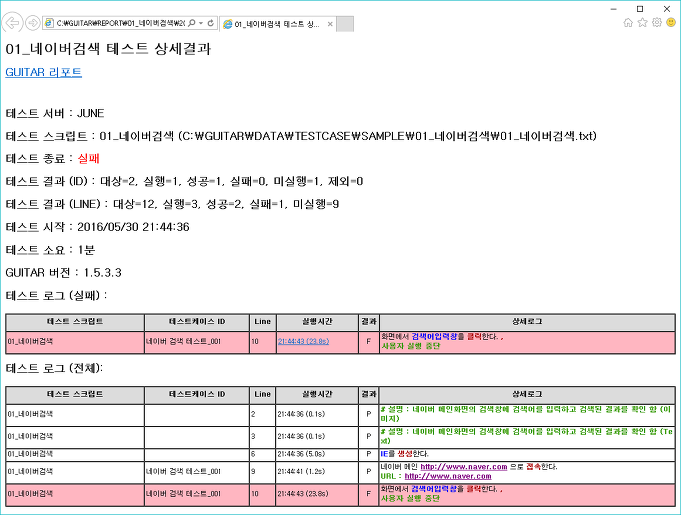Click the 테스트 결과 (ID) summary line

click(184, 181)
